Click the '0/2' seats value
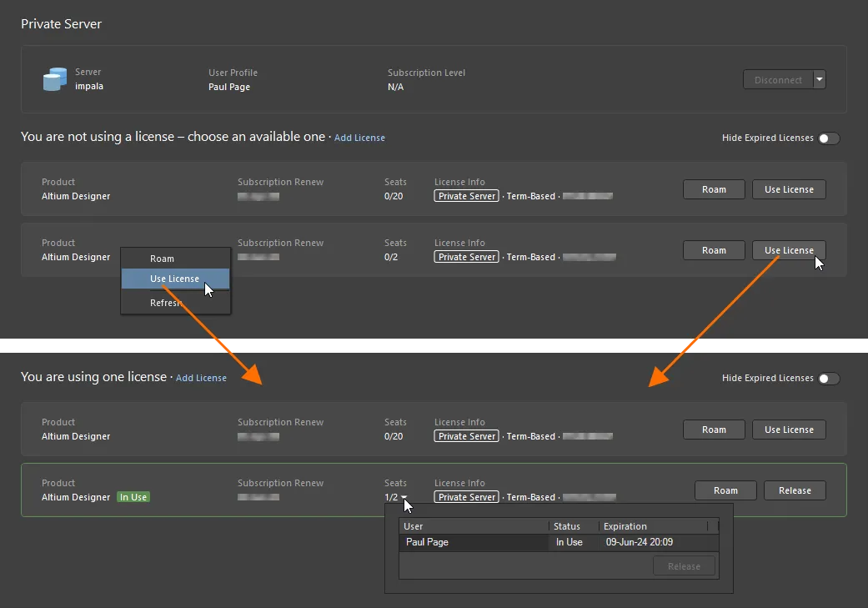Screen dimensions: 868x608 point(391,257)
